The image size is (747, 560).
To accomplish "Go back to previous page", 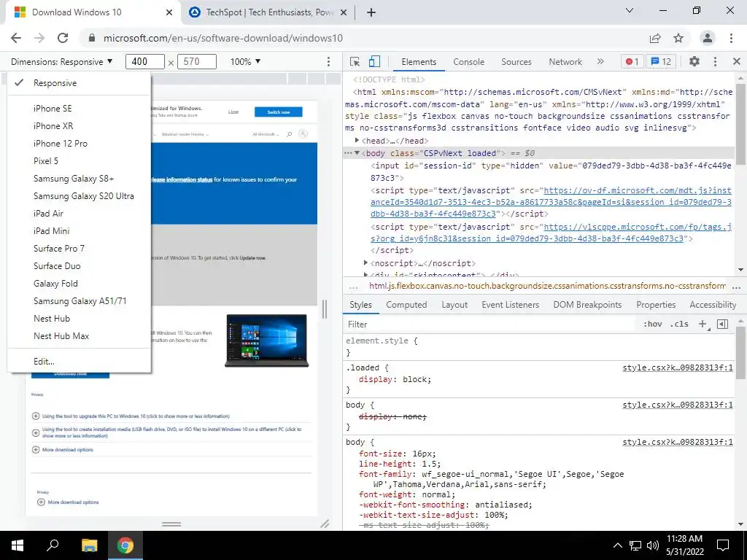I will pyautogui.click(x=16, y=38).
